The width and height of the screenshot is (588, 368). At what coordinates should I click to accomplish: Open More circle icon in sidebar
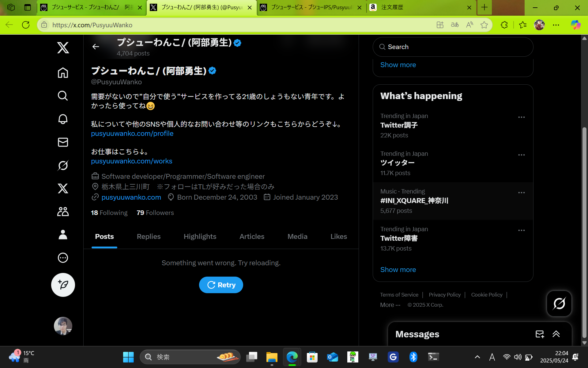pyautogui.click(x=63, y=258)
